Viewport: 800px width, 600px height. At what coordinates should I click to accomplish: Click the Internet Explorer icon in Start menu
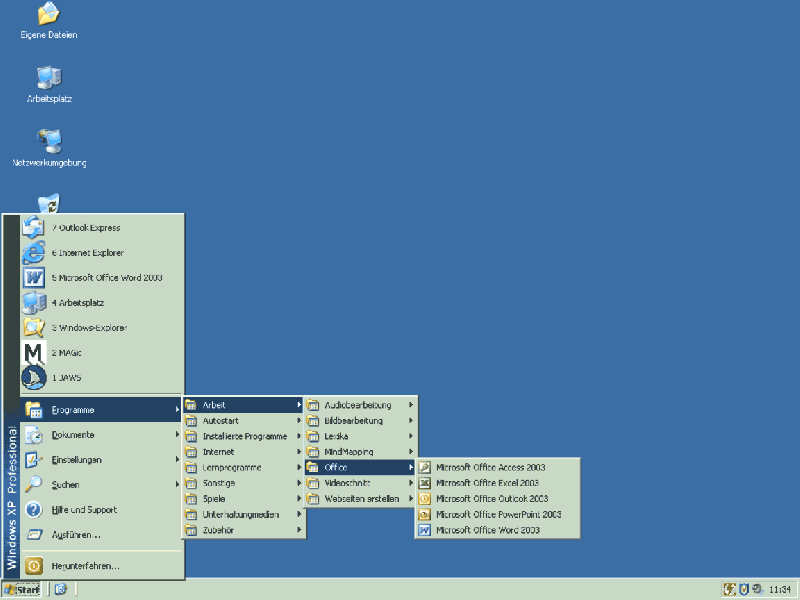34,253
